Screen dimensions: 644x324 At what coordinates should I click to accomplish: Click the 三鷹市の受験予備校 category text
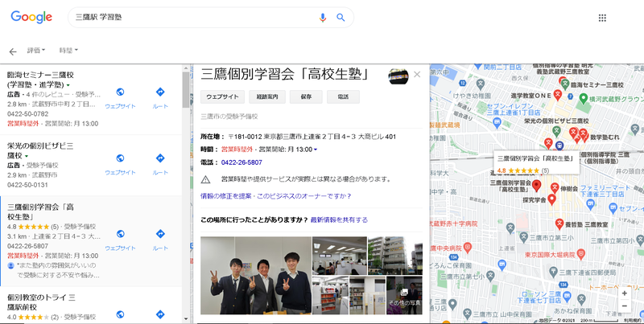[229, 117]
